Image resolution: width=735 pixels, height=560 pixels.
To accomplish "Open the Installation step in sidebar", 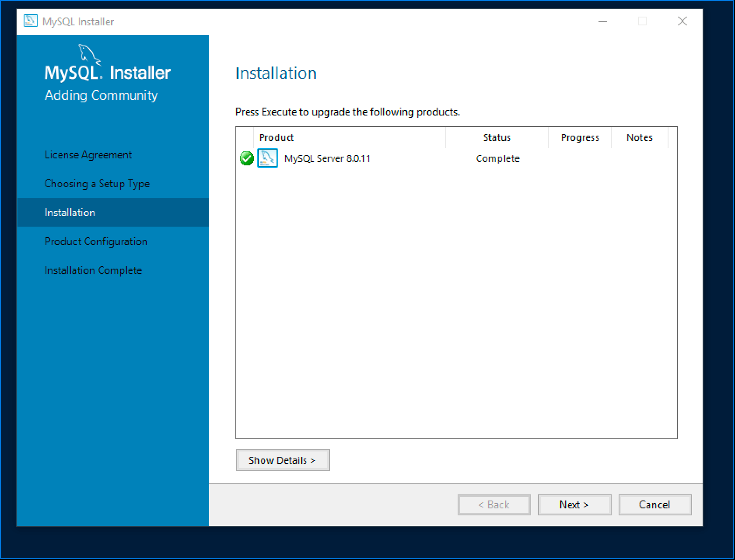I will [x=70, y=213].
